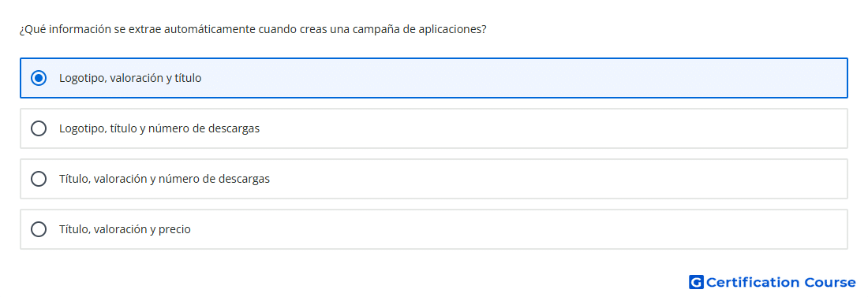Tick the radio button for Título, valoración y precio
Image resolution: width=868 pixels, height=297 pixels.
point(39,229)
